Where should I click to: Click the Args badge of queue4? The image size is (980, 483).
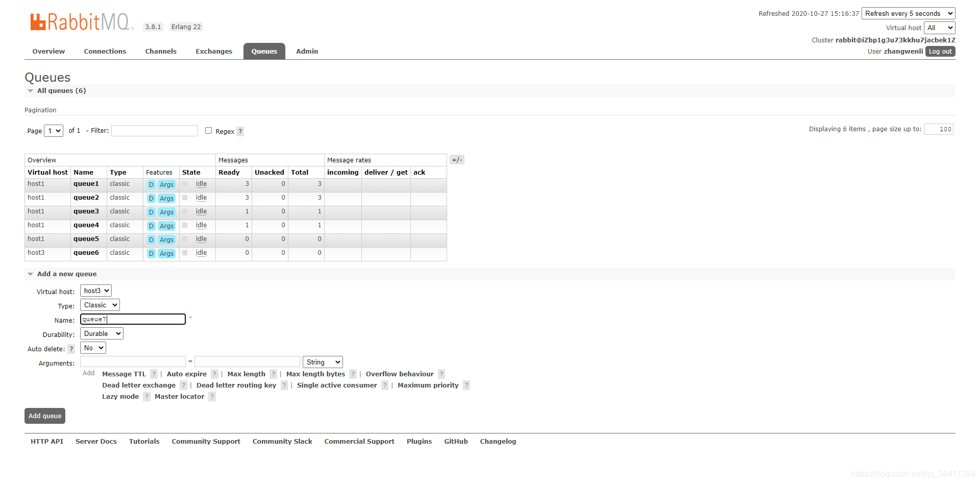[166, 226]
